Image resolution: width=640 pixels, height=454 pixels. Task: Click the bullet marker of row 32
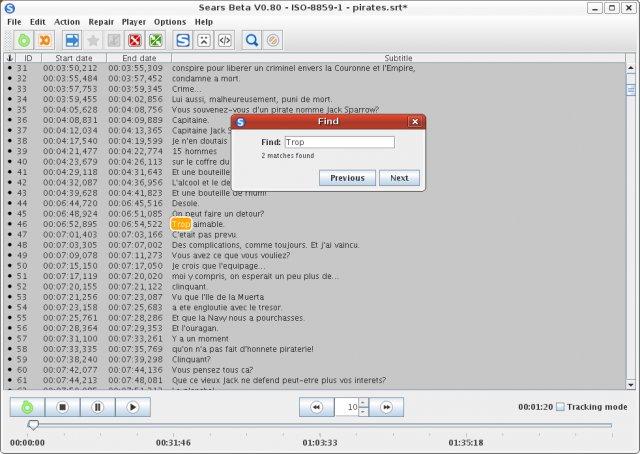click(9, 78)
